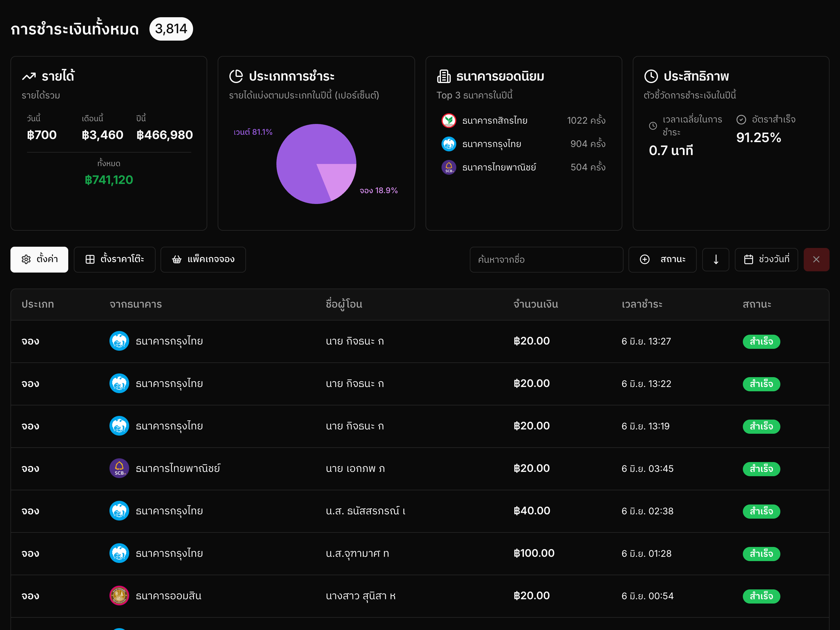840x630 pixels.
Task: Click SCB logo in the 03:45 row
Action: (119, 468)
